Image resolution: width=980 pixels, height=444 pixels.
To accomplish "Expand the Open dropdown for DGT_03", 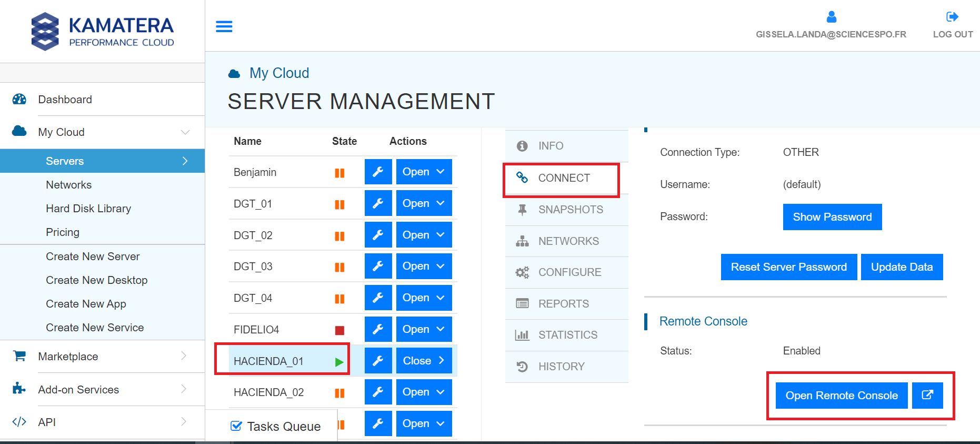I will pos(424,266).
